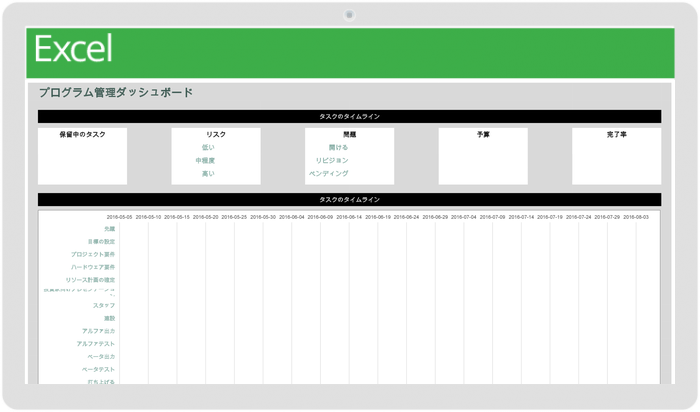Click the 2016-06-24 date label

[x=406, y=217]
